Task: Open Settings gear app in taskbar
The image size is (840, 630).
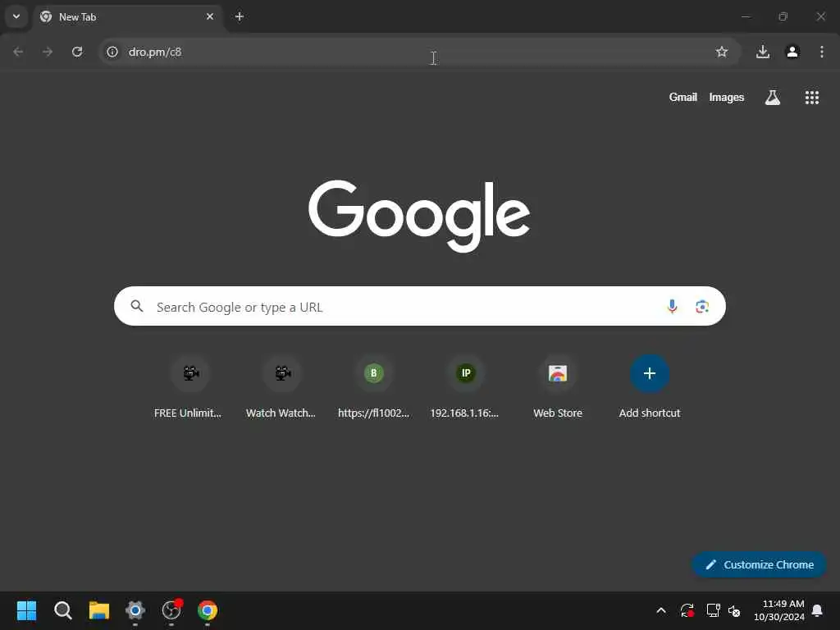Action: pos(135,610)
